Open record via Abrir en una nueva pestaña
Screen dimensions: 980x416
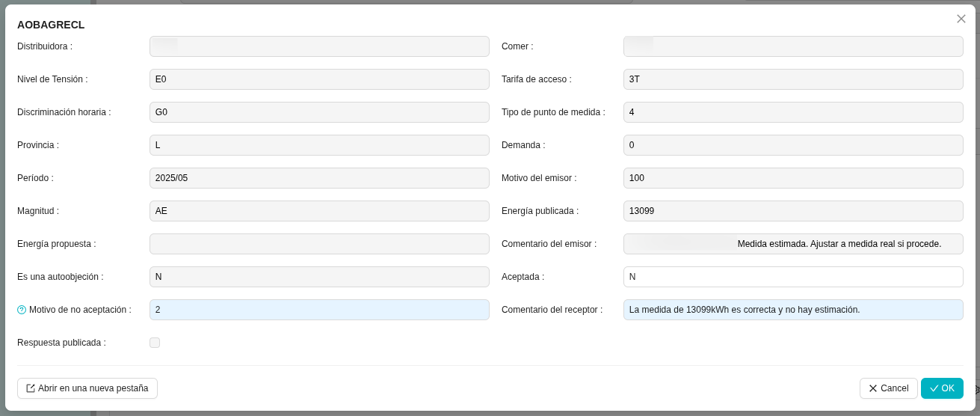point(87,388)
